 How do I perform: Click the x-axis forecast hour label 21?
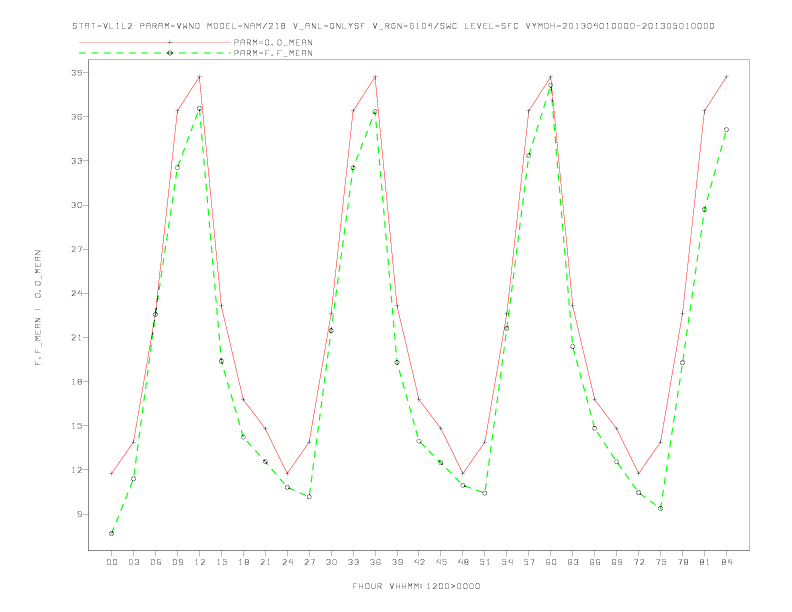tap(265, 562)
